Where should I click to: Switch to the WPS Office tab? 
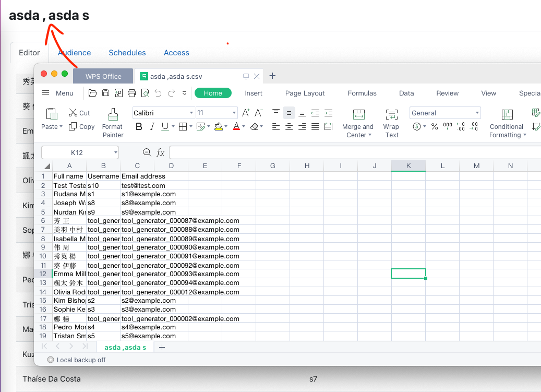click(x=103, y=76)
